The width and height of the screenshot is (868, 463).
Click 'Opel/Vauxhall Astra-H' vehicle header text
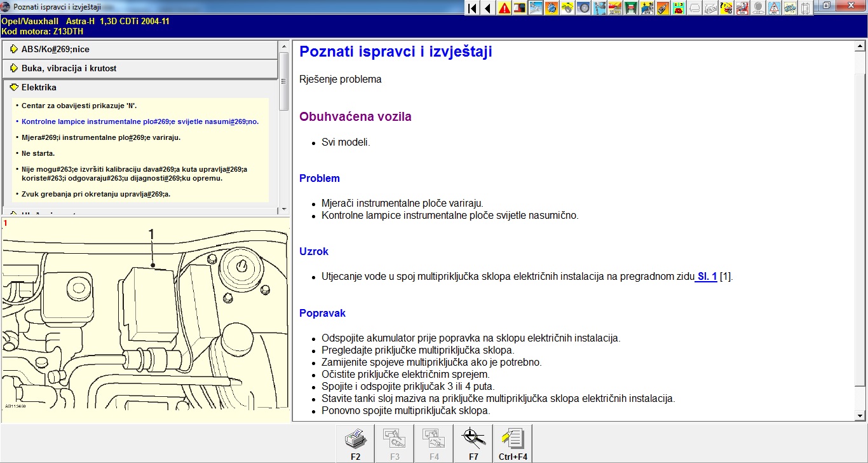click(x=85, y=21)
